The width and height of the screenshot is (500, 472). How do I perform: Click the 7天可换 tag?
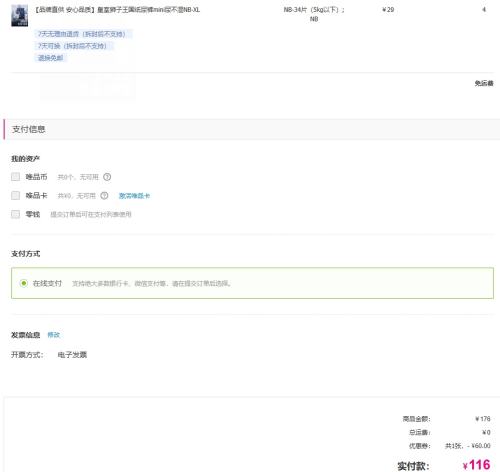click(x=73, y=46)
